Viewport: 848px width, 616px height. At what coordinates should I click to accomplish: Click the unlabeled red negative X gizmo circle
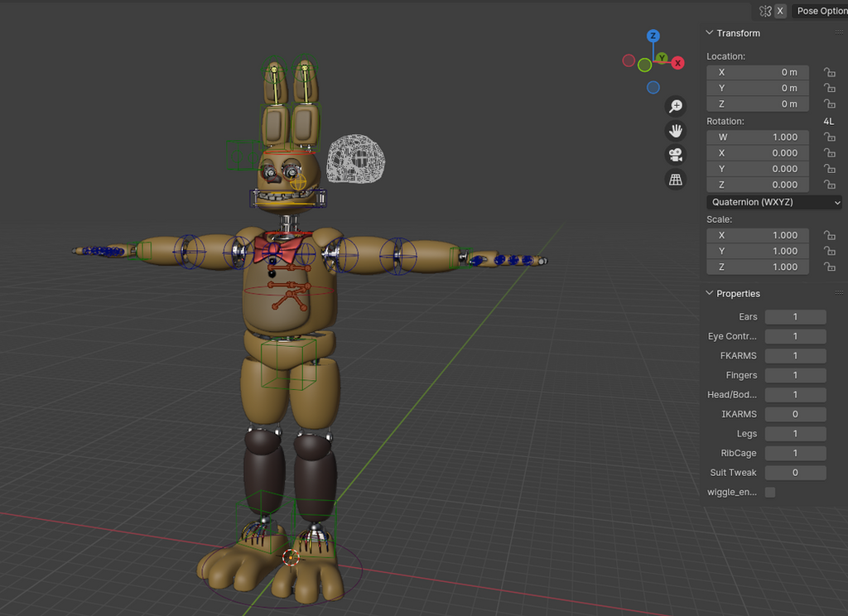point(629,60)
